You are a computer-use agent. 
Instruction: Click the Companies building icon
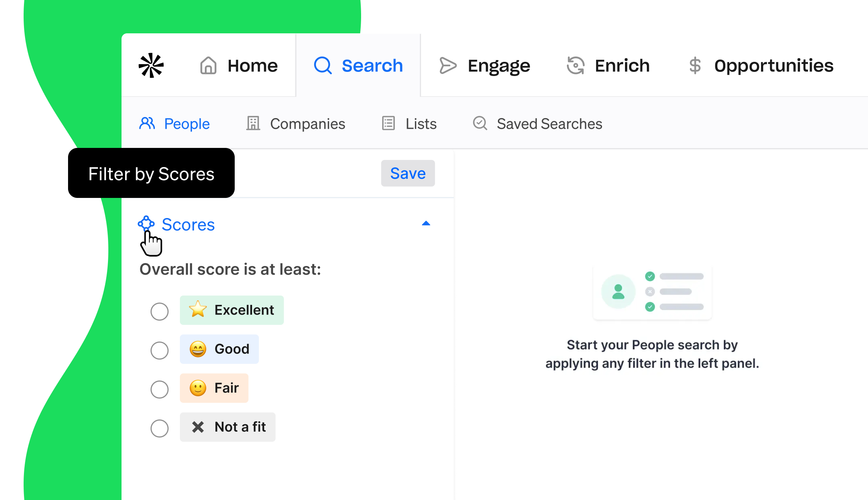tap(253, 124)
